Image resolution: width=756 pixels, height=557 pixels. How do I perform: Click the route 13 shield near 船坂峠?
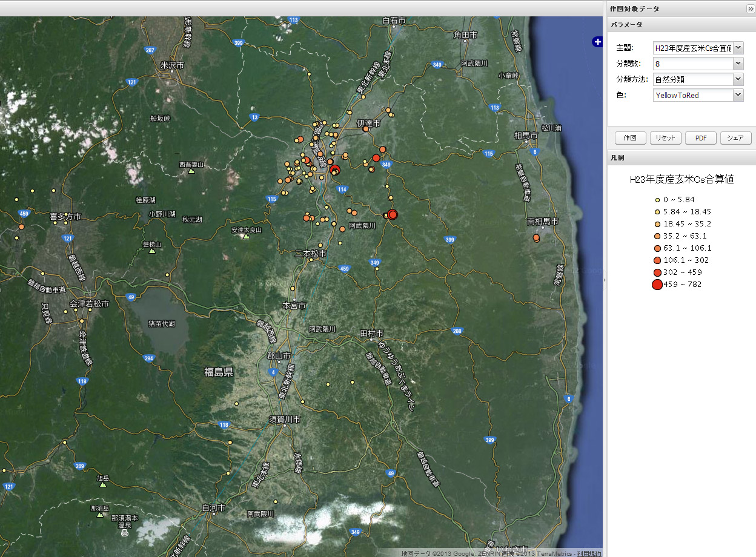point(255,117)
